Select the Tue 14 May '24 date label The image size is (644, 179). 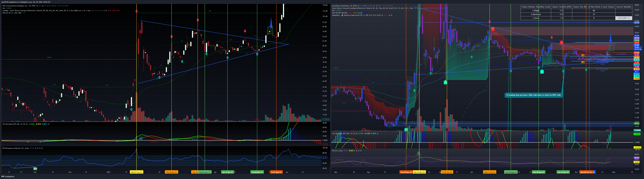(419, 172)
